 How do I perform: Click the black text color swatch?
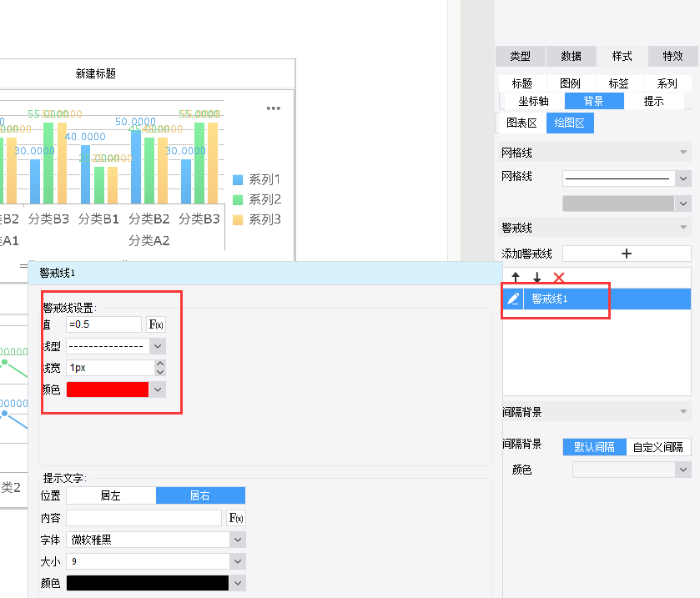[x=148, y=583]
